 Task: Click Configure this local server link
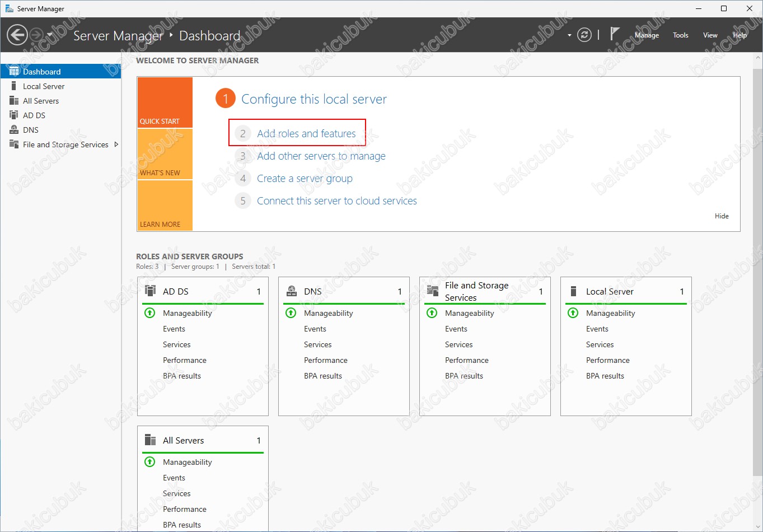pos(314,99)
